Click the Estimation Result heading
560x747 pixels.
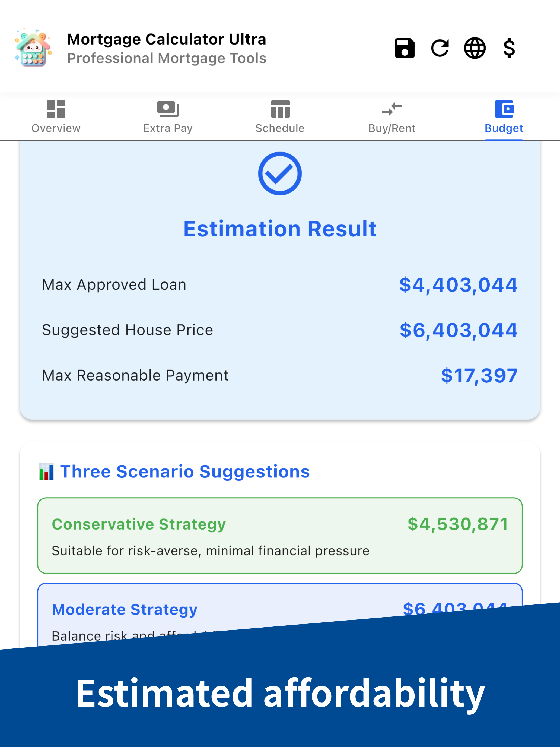280,229
